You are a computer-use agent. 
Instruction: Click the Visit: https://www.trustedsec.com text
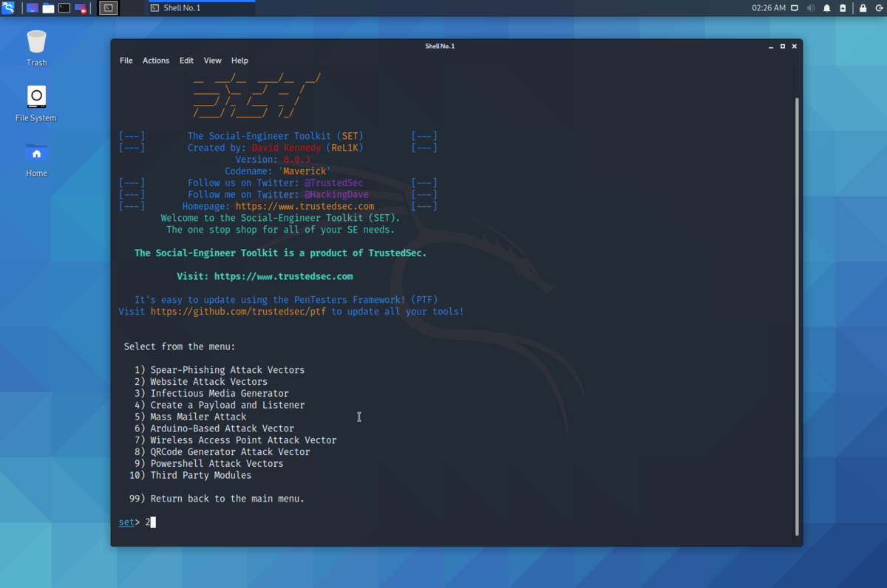coord(265,276)
